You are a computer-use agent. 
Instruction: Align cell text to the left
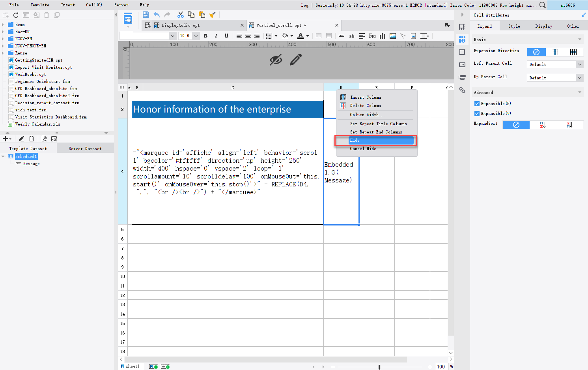coord(239,36)
